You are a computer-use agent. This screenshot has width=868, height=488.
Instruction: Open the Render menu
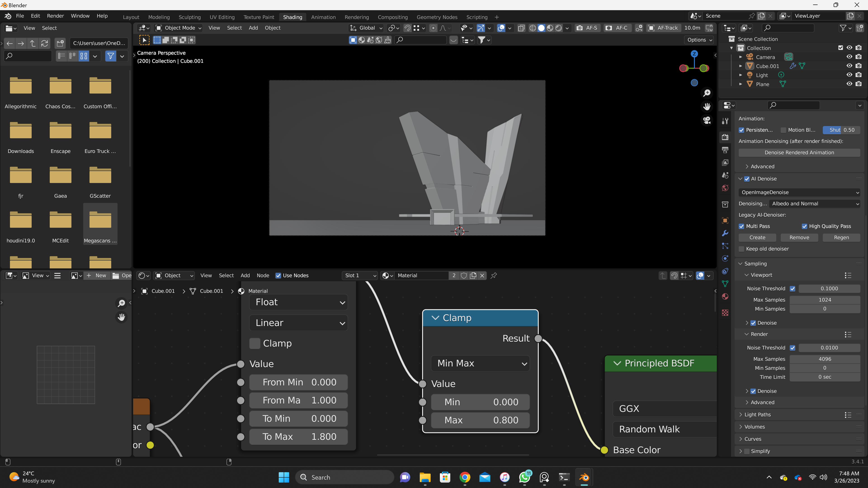click(x=55, y=16)
